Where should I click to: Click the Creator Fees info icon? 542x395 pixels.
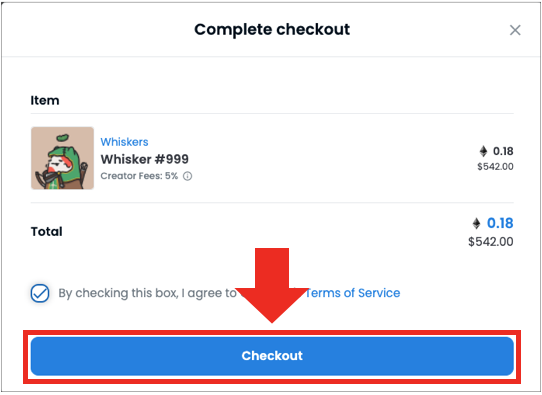tap(187, 176)
